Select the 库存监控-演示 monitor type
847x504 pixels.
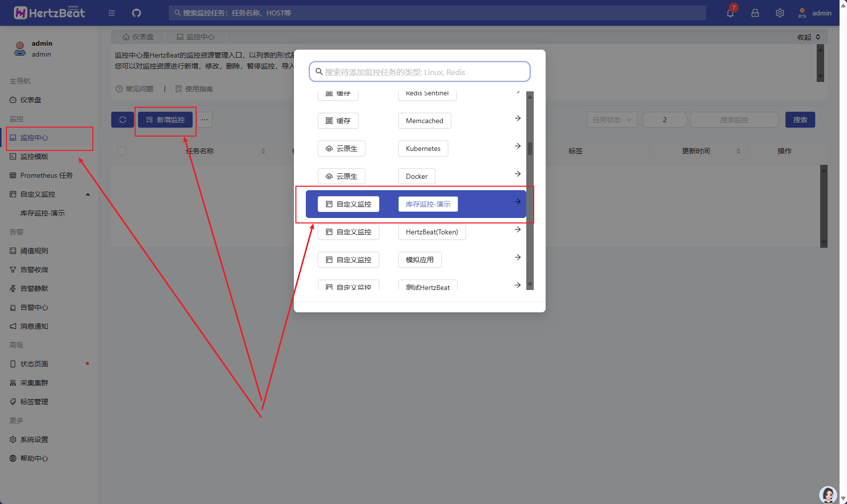427,204
